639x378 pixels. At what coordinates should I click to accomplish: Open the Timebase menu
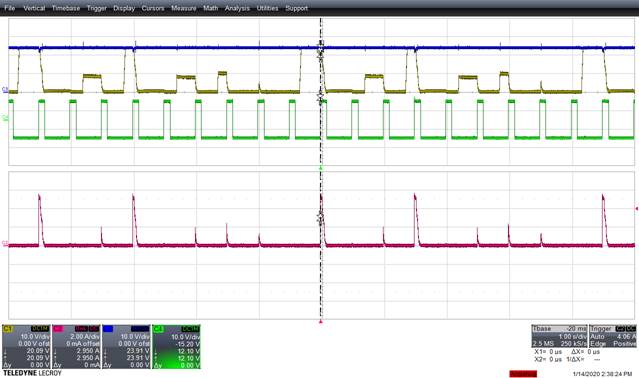(66, 8)
